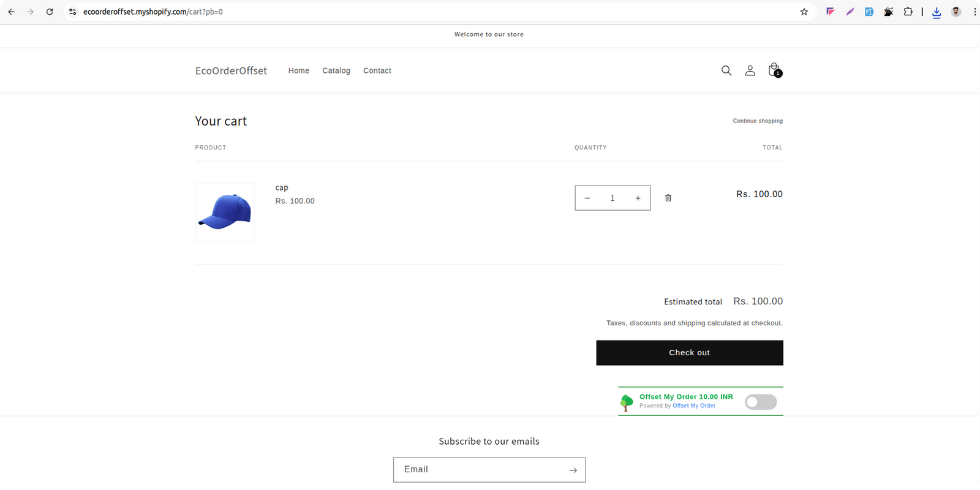Open the account login icon
The image size is (980, 490).
[x=750, y=70]
